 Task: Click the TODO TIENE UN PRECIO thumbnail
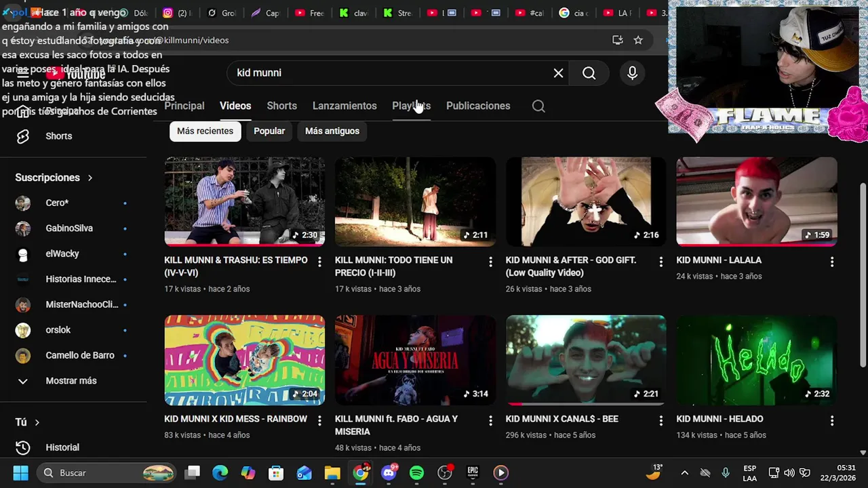[415, 201]
